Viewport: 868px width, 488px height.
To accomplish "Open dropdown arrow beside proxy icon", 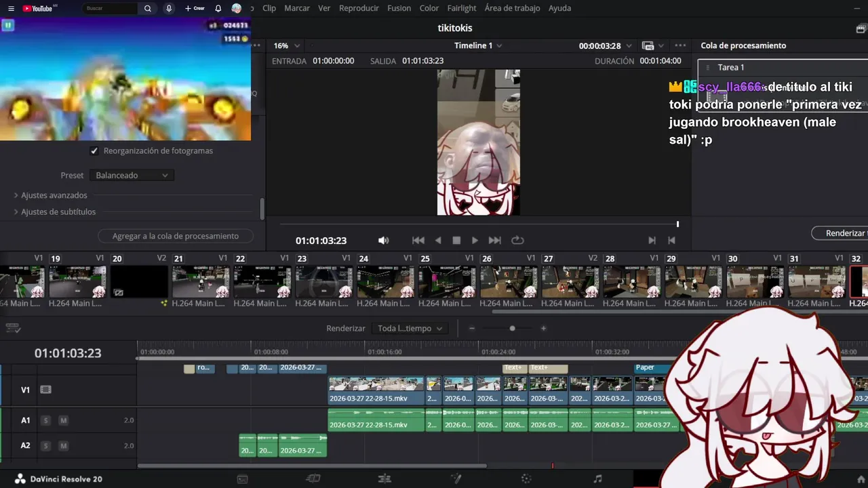I will pyautogui.click(x=662, y=45).
